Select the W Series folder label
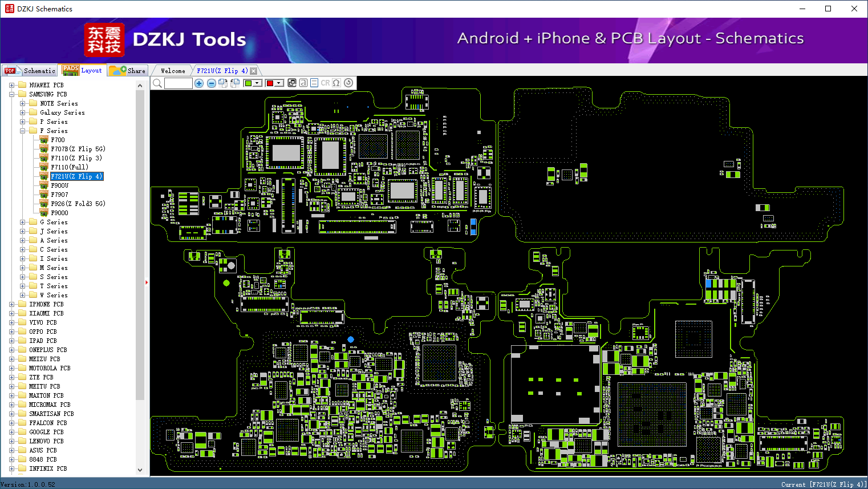This screenshot has height=489, width=868. (54, 295)
